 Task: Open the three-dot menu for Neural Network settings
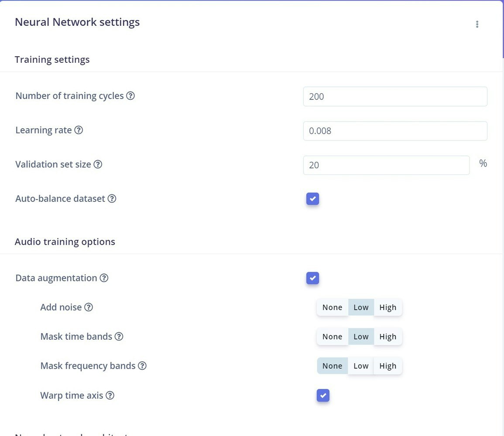tap(477, 24)
